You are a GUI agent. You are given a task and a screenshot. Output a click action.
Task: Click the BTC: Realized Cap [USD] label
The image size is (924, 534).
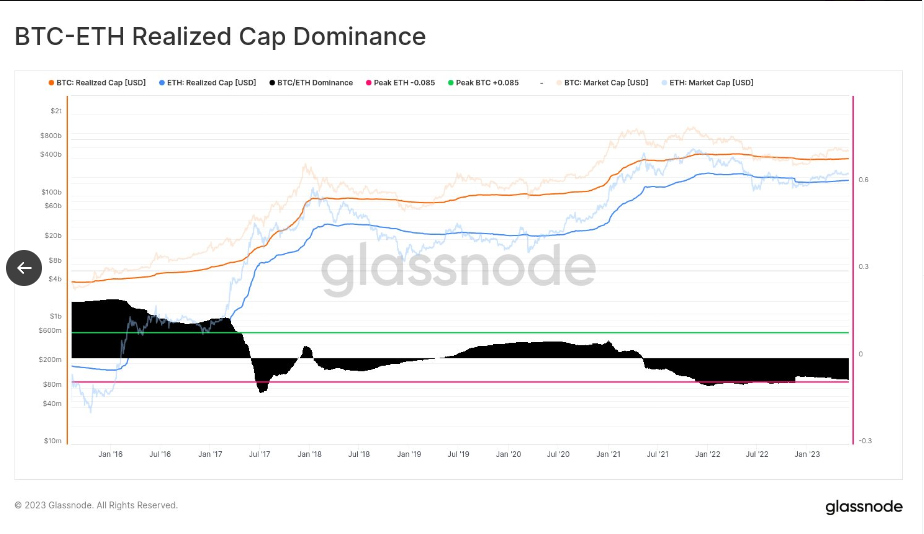[103, 83]
